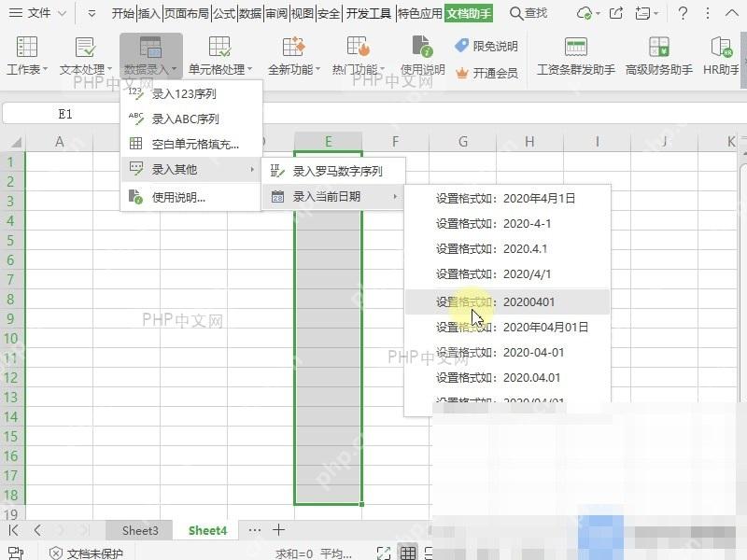Screen dimensions: 747x560
Task: Add a new sheet with plus button
Action: tap(278, 529)
